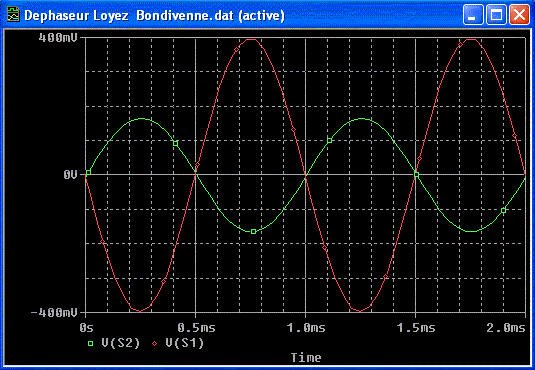The height and width of the screenshot is (370, 535).
Task: Click green square marker at V(S2) first trough
Action: pos(254,231)
